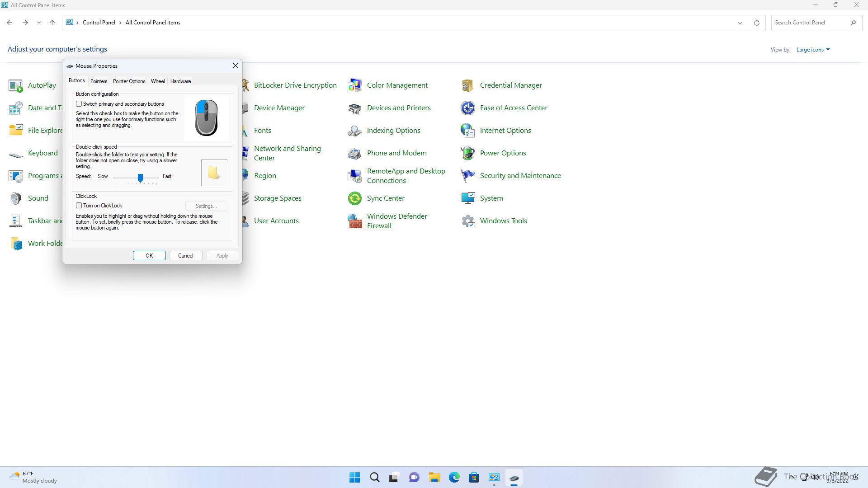Open the Programs and Features icon
Viewport: 868px width, 488px height.
16,176
